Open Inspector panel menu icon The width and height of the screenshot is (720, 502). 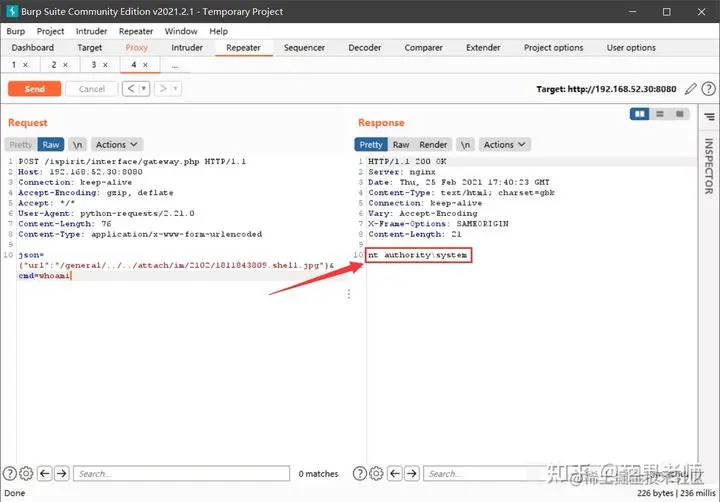coord(709,117)
